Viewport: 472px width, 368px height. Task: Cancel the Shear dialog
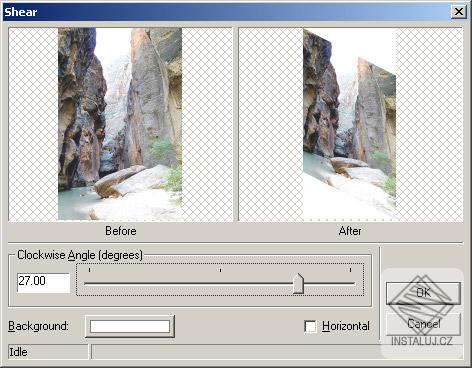click(423, 324)
